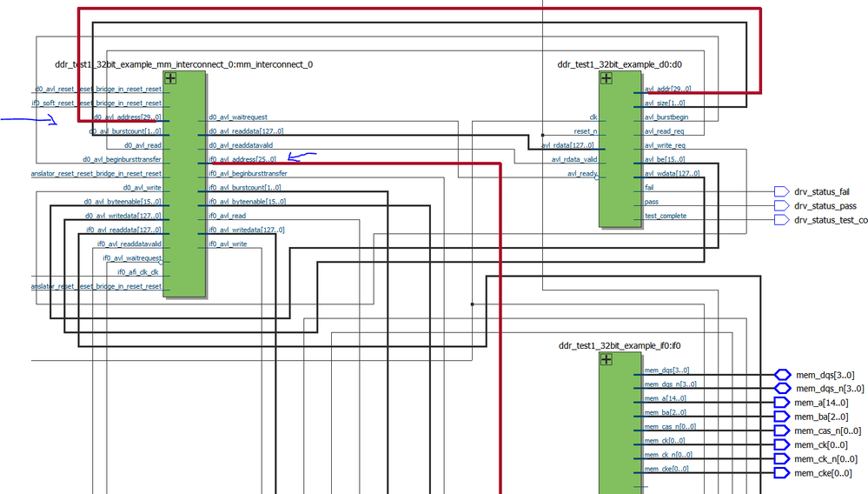Select the d0_avl_readdata[127..0] output port
Image resolution: width=868 pixels, height=494 pixels.
[246, 131]
